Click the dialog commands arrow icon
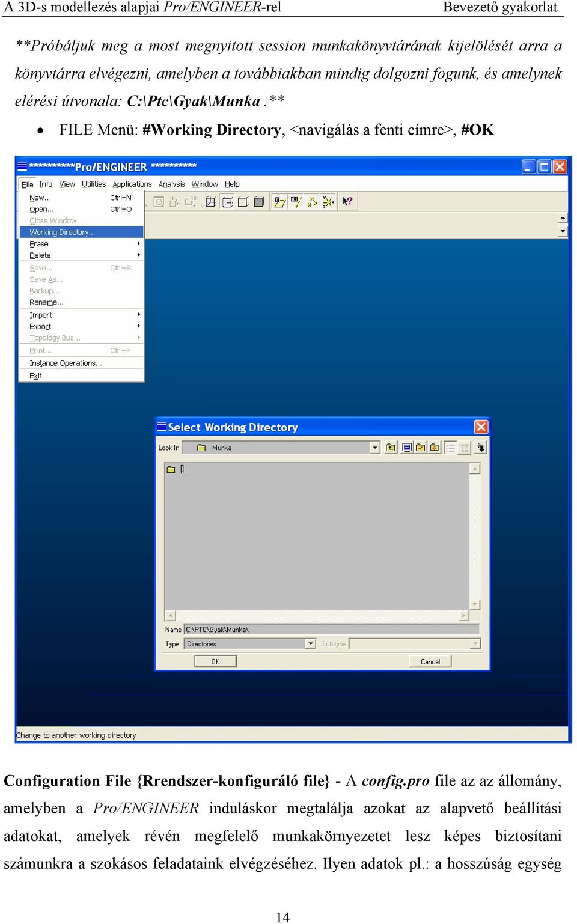This screenshot has width=577, height=924. click(481, 448)
